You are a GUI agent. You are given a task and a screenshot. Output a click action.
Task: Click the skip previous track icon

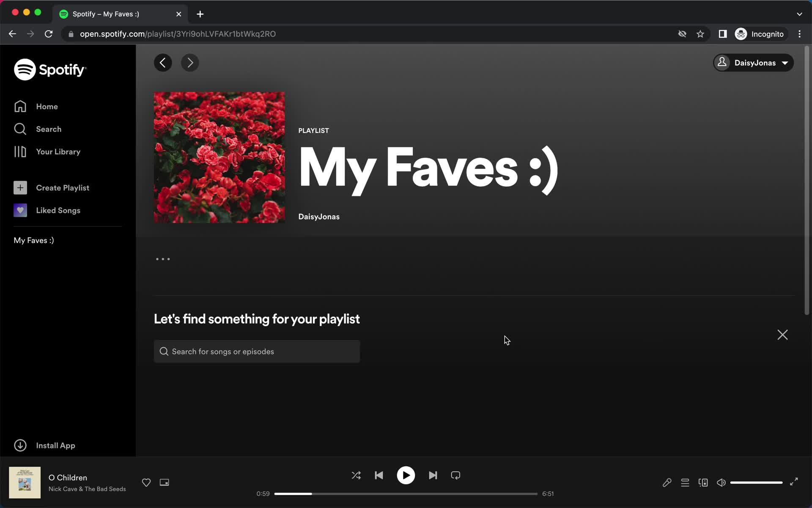tap(378, 475)
